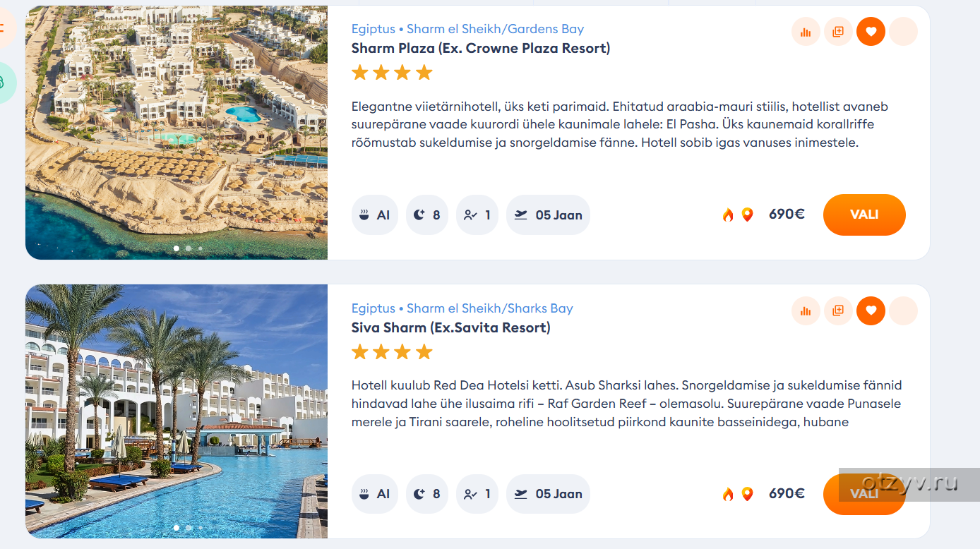Click the traveler count chip on Siva Sharm
980x549 pixels.
pos(477,494)
